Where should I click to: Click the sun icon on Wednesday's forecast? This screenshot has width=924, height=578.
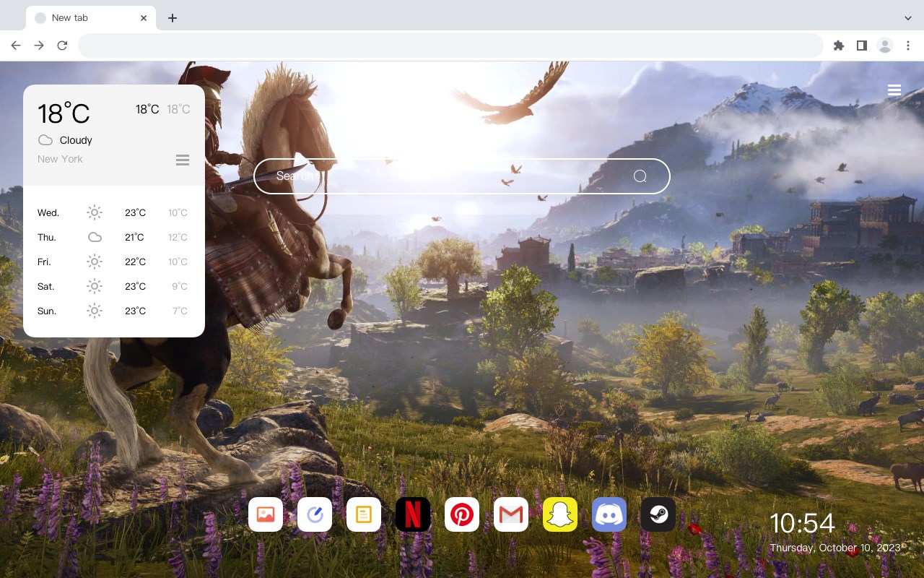[x=95, y=212]
